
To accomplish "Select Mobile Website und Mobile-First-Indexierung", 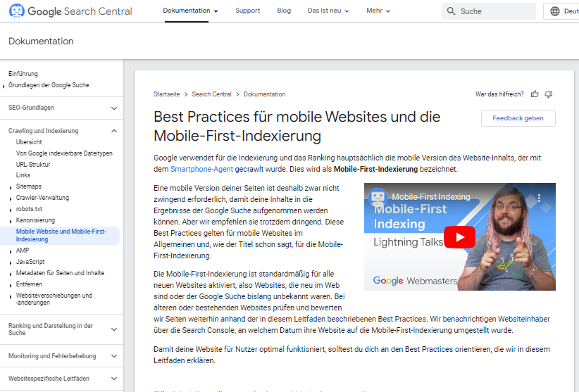I will pos(61,235).
